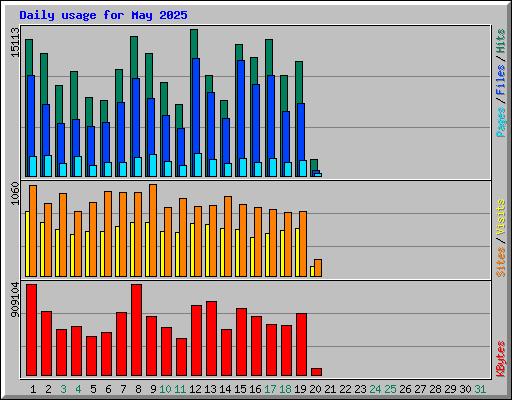The width and height of the screenshot is (512, 400).
Task: Click the blue Files bar for day 1
Action: click(31, 116)
